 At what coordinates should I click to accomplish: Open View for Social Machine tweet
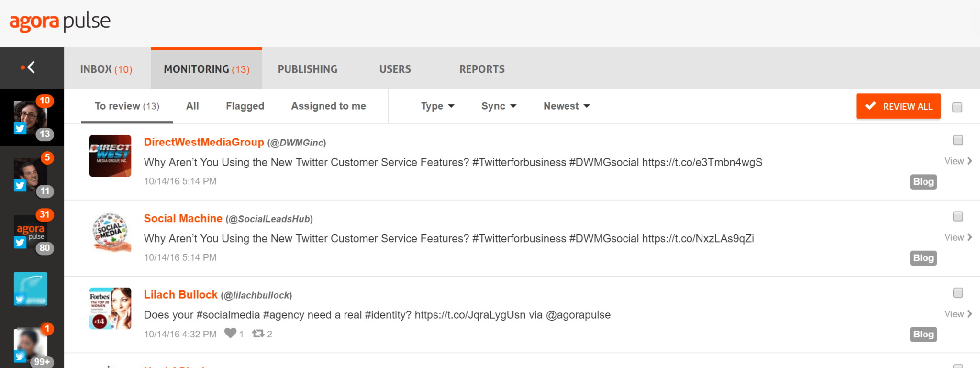click(x=958, y=237)
